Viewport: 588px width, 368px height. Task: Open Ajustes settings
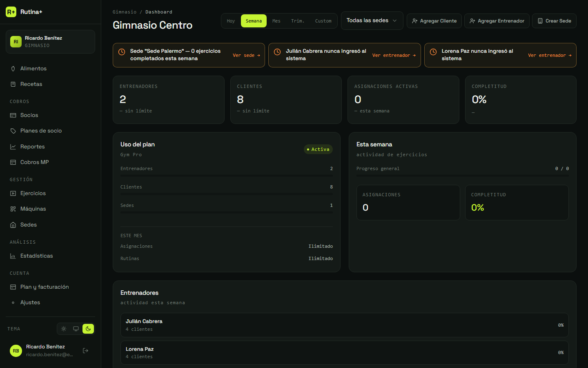click(50, 303)
